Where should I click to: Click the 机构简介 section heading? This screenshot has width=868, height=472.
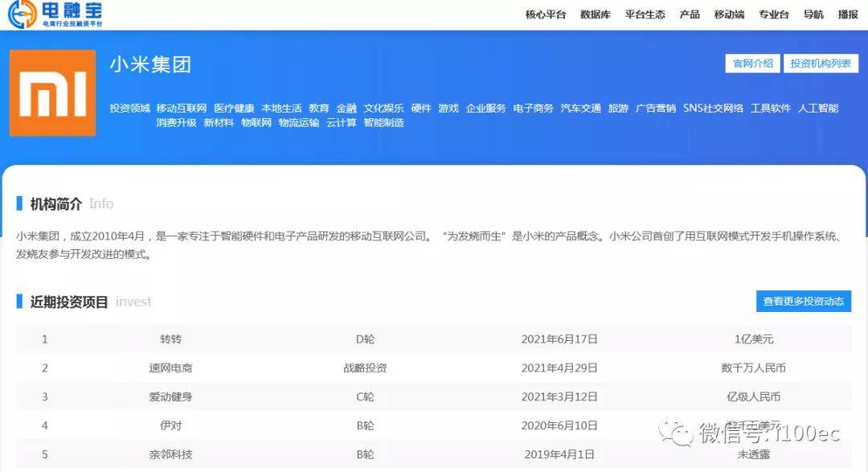point(56,204)
